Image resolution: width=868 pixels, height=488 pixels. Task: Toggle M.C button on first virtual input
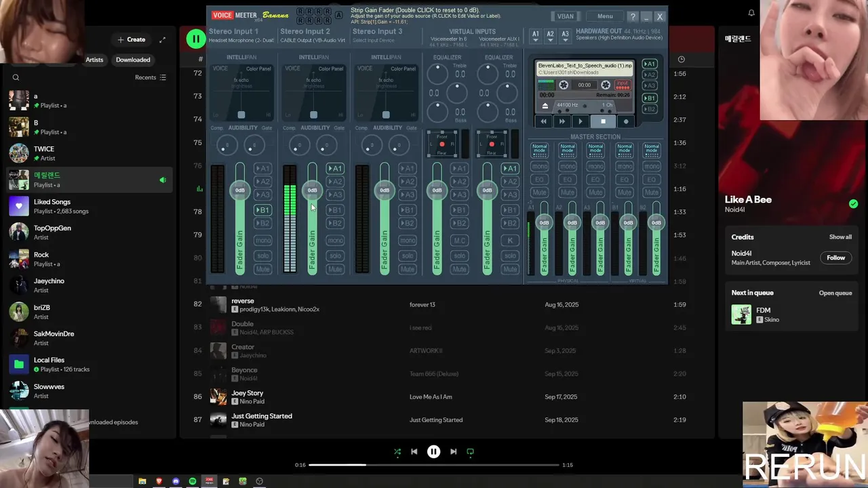click(x=460, y=240)
